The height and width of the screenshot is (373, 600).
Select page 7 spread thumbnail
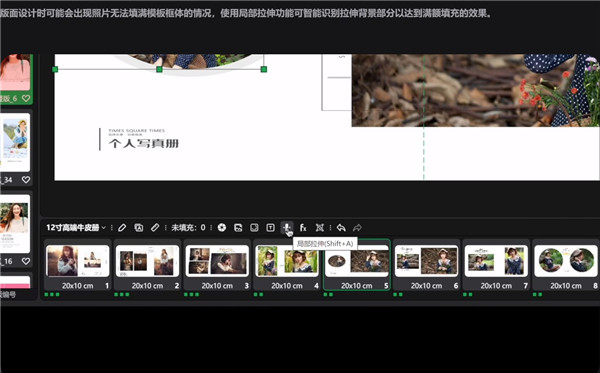click(496, 261)
